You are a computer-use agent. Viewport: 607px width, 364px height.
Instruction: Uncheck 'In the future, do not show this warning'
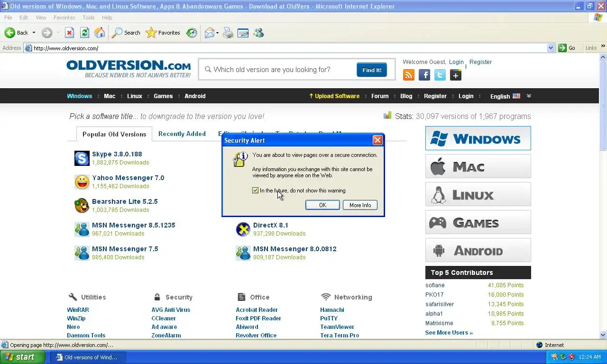[x=256, y=191]
